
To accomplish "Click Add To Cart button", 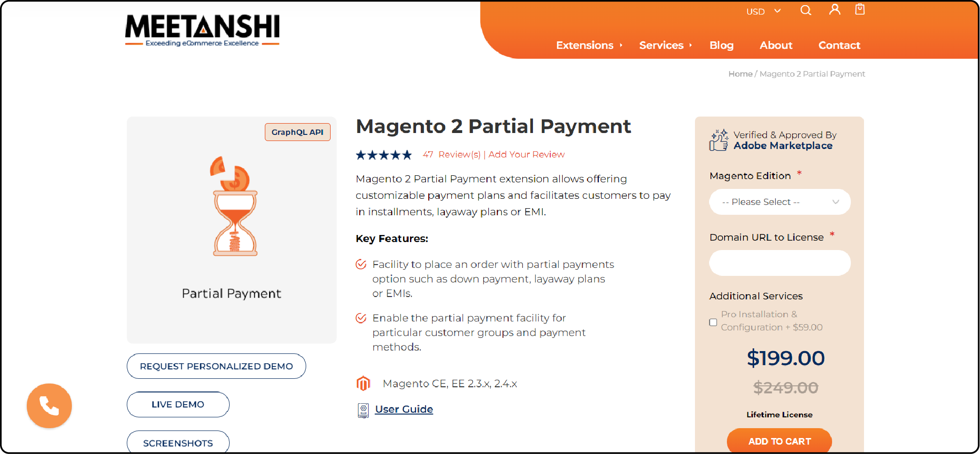I will [779, 441].
